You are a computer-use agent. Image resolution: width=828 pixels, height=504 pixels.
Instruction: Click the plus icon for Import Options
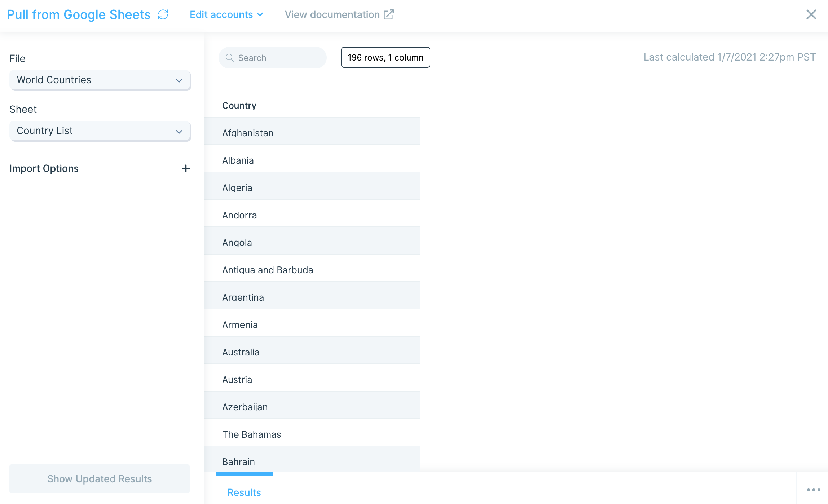tap(186, 168)
